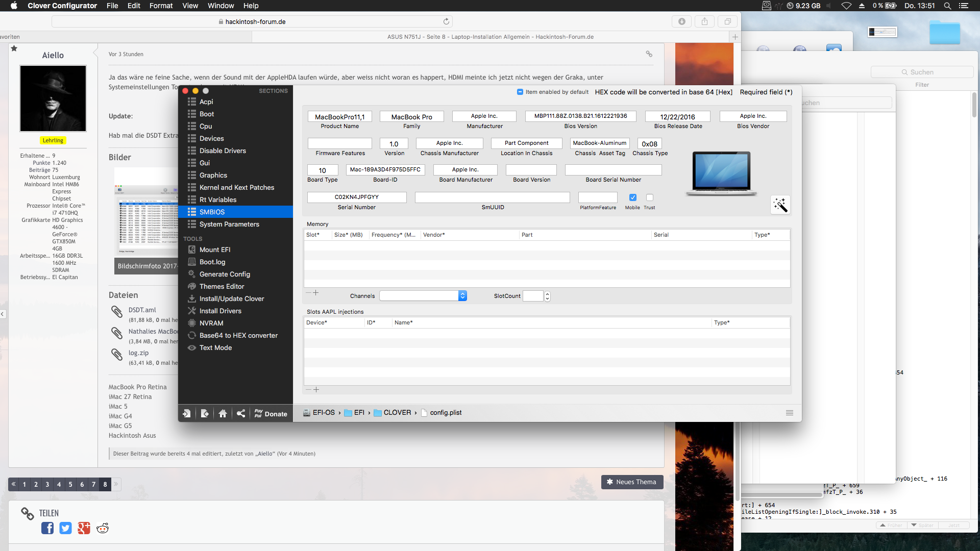Uncheck the Mobile checkbox

click(x=632, y=197)
